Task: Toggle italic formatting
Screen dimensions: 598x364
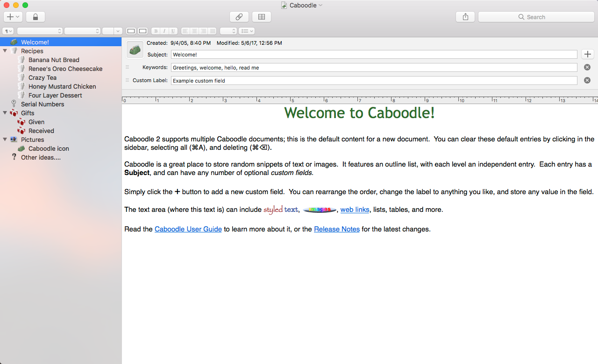Action: pyautogui.click(x=164, y=31)
